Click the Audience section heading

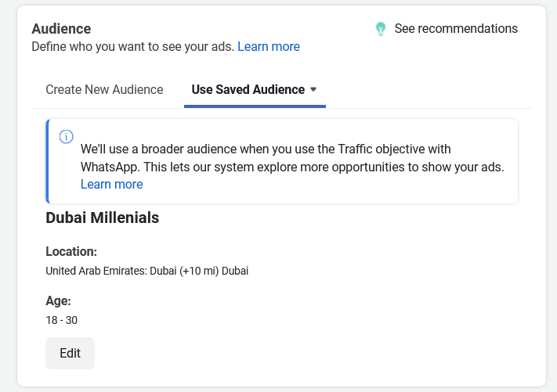coord(61,29)
